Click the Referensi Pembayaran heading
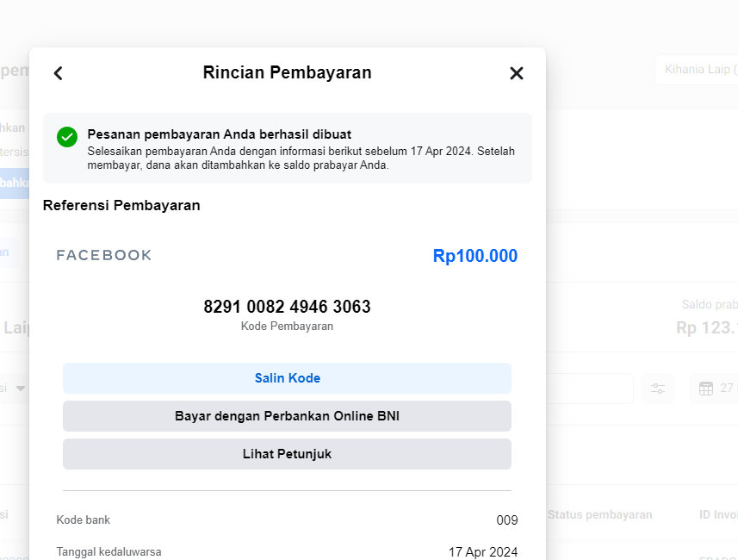 (121, 205)
